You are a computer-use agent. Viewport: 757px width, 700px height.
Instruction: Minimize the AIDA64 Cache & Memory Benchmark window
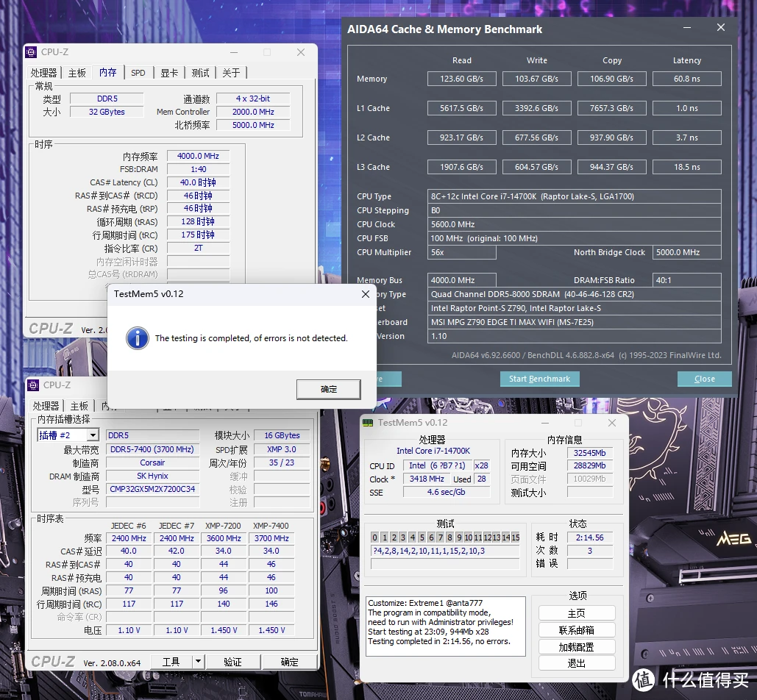coord(687,29)
